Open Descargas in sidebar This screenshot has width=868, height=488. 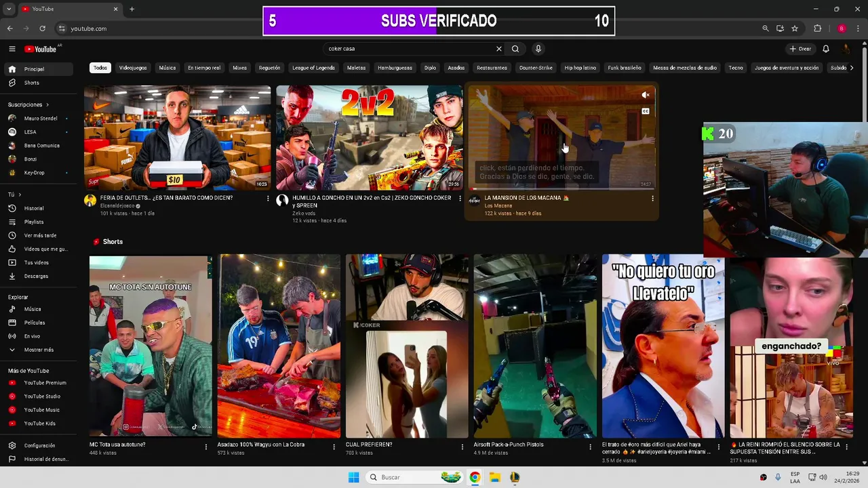[39, 276]
